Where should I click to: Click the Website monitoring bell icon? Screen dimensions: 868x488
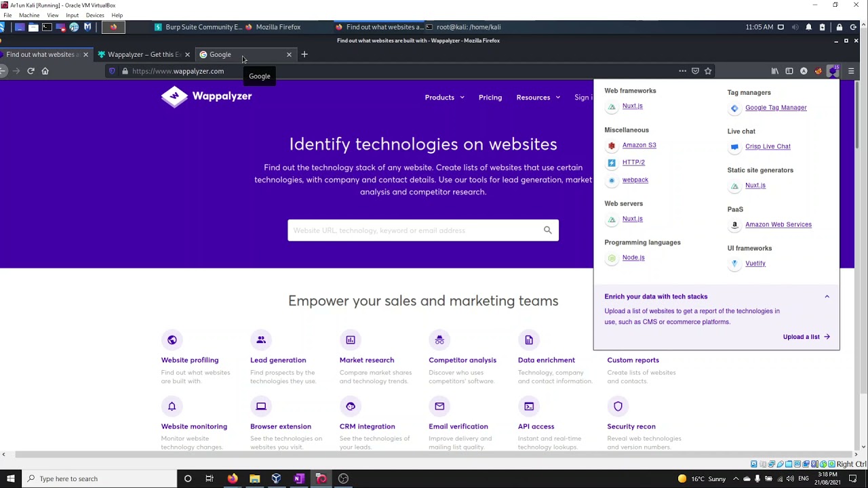172,406
